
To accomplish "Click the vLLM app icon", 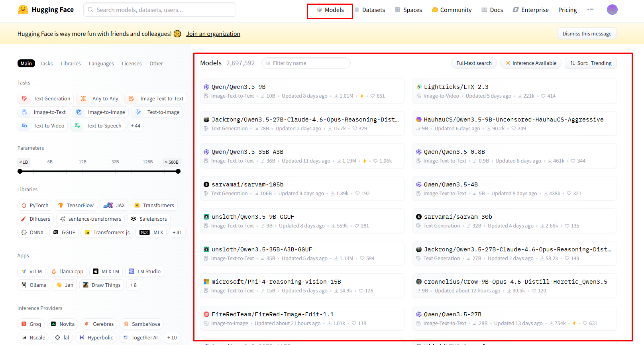I will (x=24, y=271).
